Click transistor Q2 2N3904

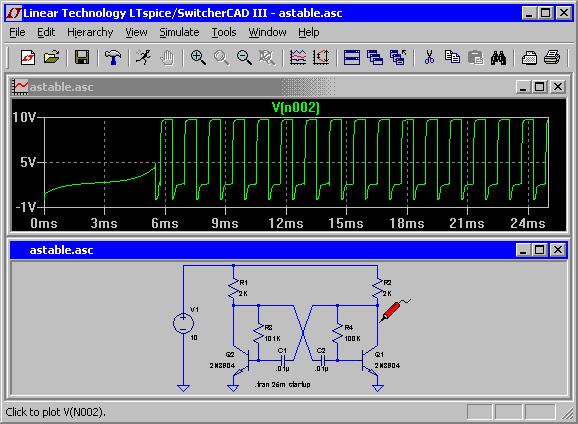242,362
